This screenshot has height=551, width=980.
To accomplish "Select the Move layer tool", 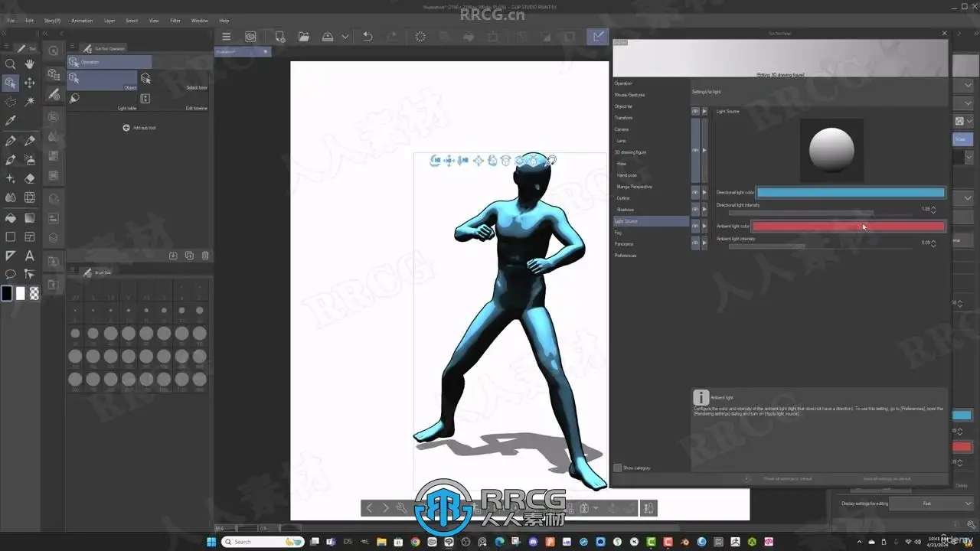I will (30, 83).
